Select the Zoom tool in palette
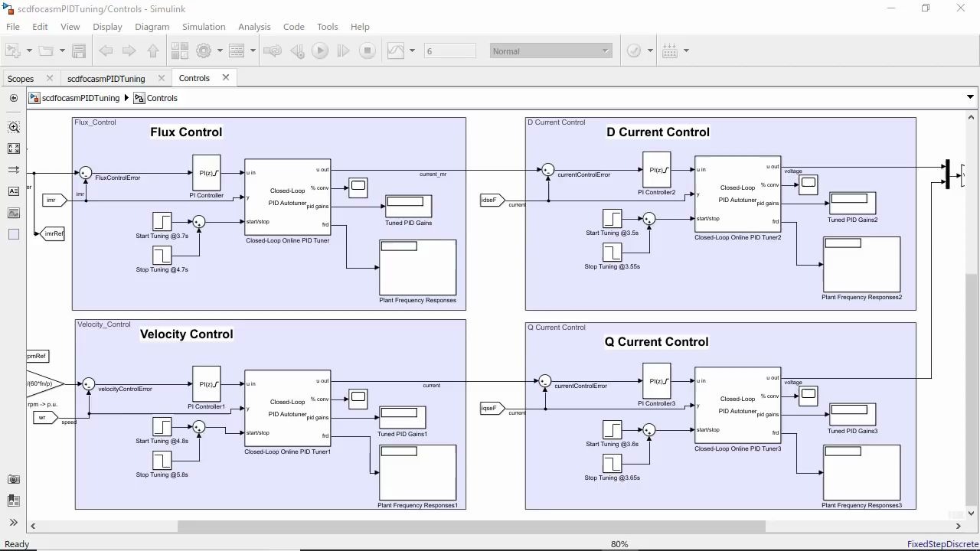Screen dimensions: 980x551 coord(14,127)
